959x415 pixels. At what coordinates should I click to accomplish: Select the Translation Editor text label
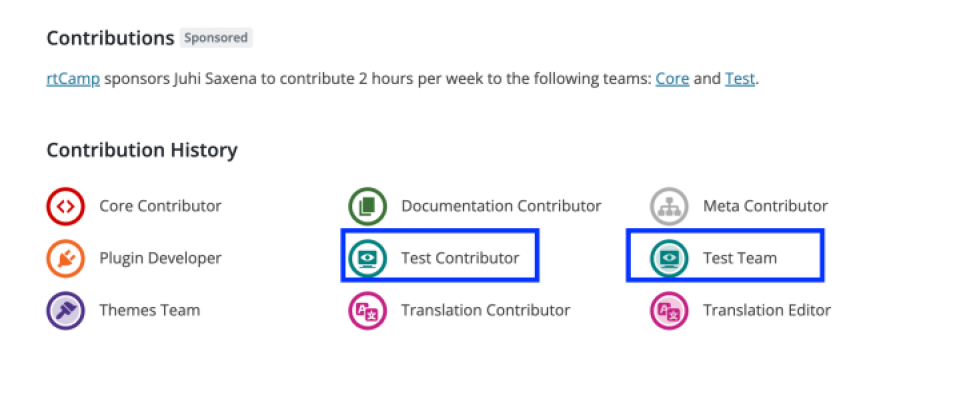point(767,310)
